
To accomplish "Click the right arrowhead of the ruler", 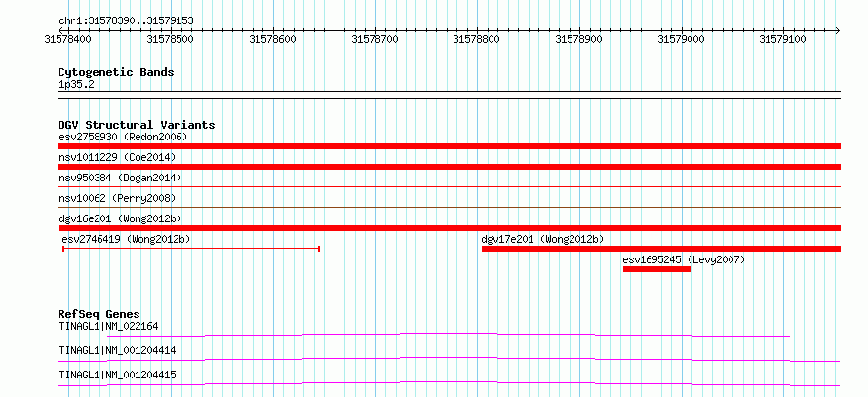I will (838, 30).
